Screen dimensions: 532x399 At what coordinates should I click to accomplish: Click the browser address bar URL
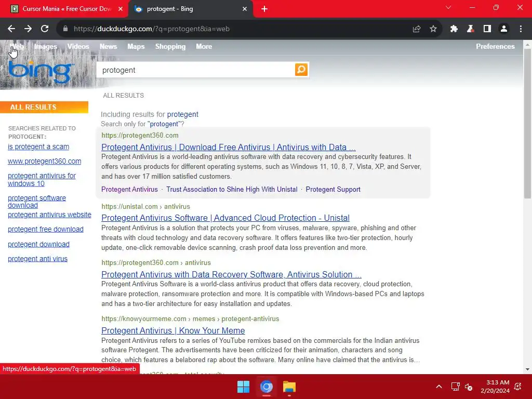pyautogui.click(x=151, y=29)
